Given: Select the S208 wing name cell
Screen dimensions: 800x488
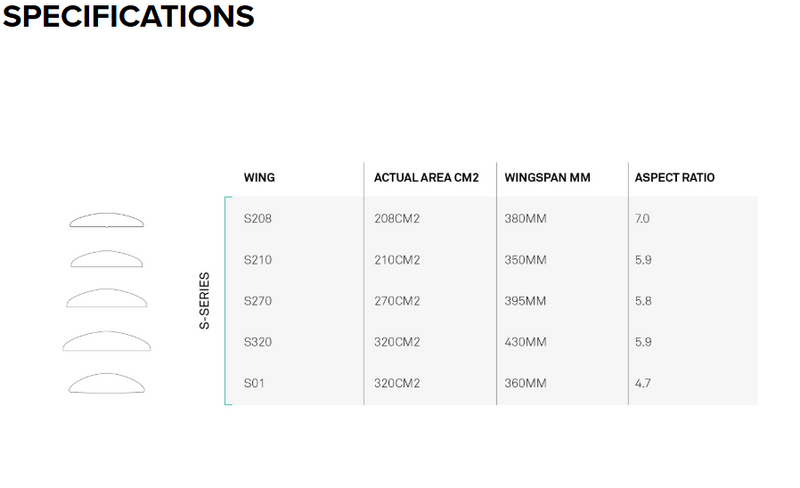Looking at the screenshot, I should click(258, 218).
